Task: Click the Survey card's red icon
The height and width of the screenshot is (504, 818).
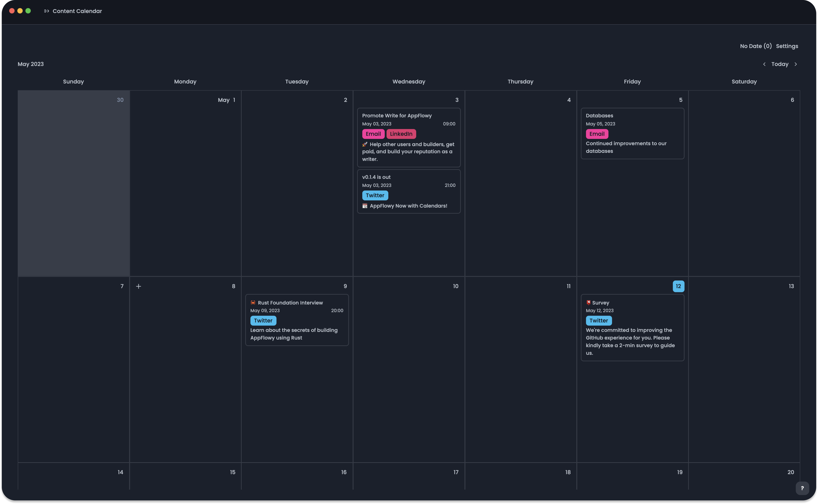Action: pyautogui.click(x=588, y=303)
